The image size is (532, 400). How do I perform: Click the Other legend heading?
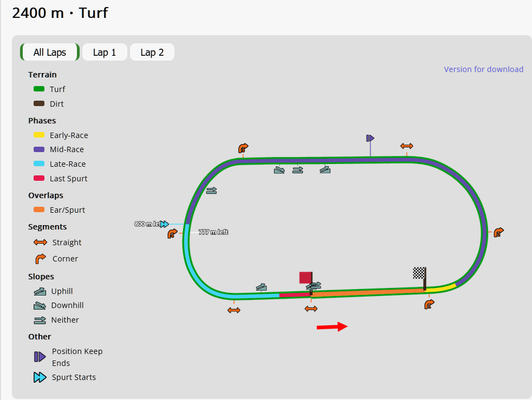[x=40, y=337]
